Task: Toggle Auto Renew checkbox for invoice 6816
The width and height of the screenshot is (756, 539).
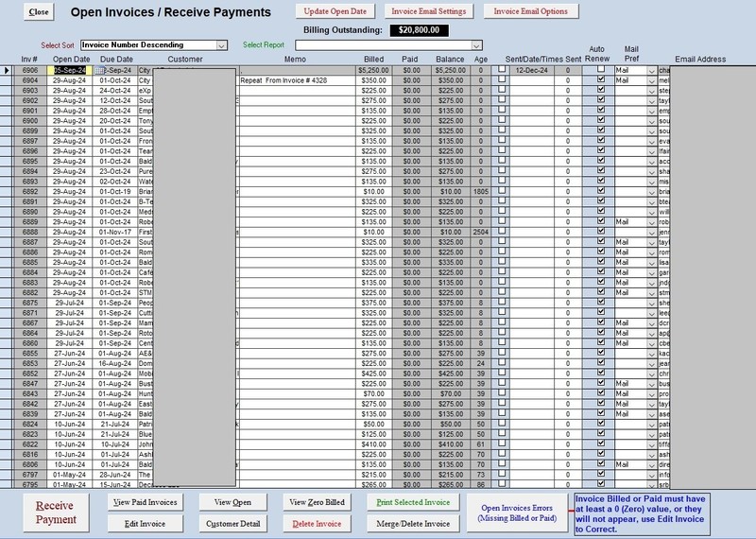Action: 601,453
